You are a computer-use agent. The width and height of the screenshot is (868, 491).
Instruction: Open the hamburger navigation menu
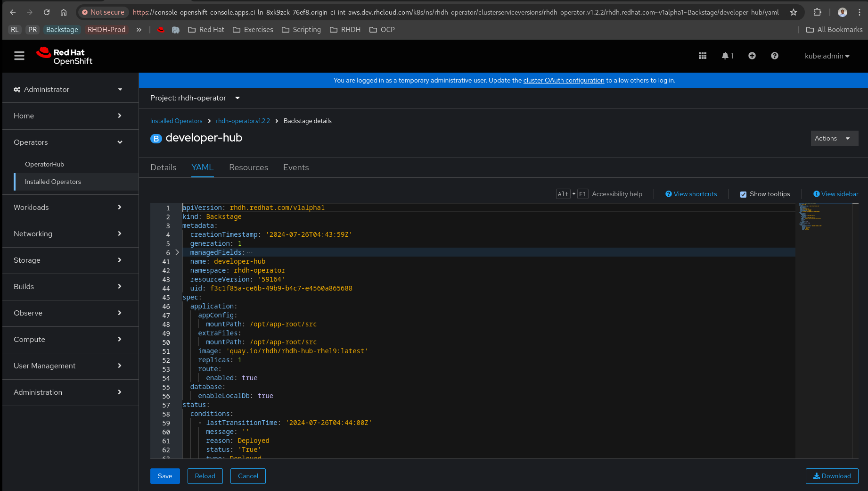tap(19, 56)
